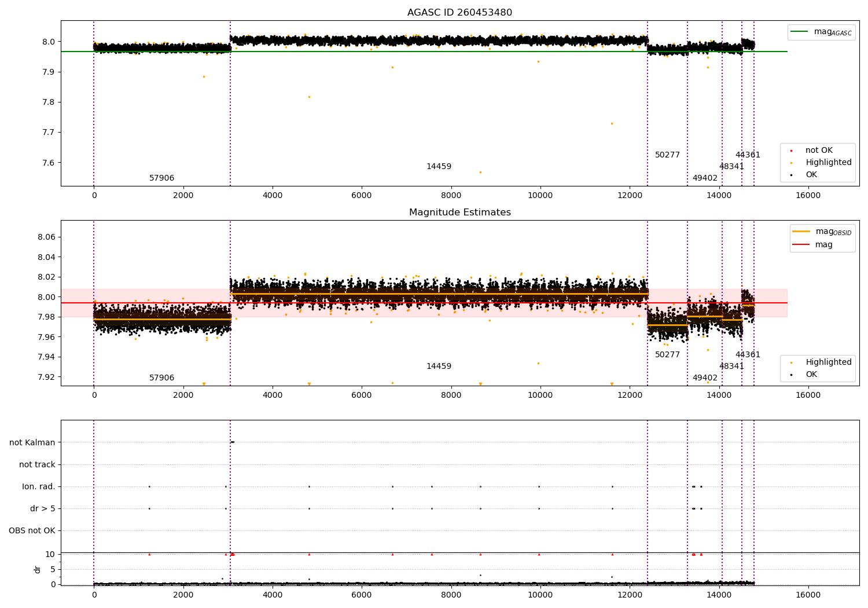Image resolution: width=868 pixels, height=608 pixels.
Task: Click the y-axis tick '8.00' in middle panel
Action: point(46,297)
